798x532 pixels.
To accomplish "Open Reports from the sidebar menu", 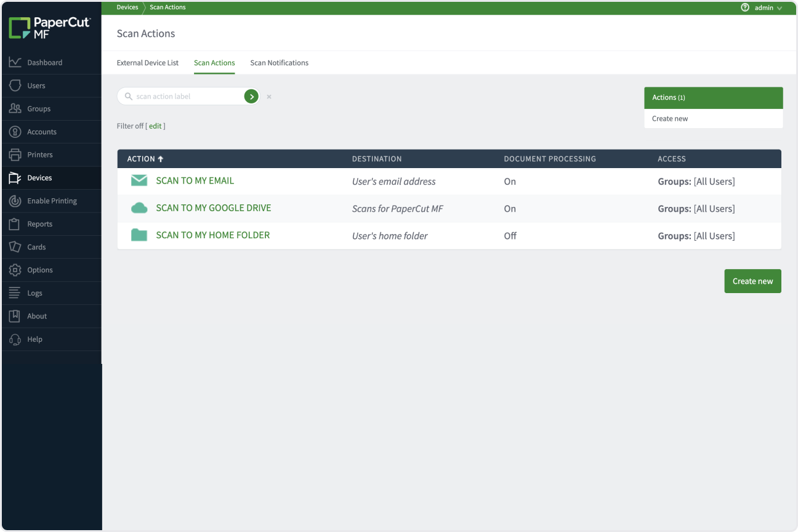I will (x=52, y=224).
